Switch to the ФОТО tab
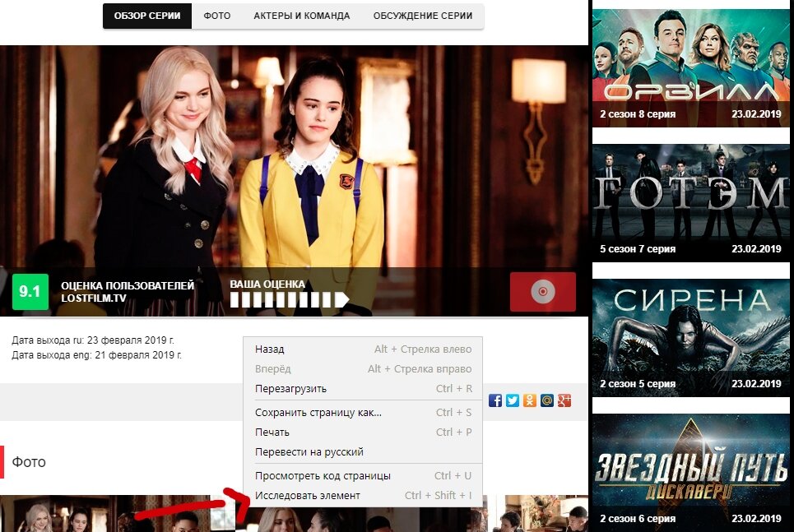Screen dimensions: 794x532 pyautogui.click(x=216, y=16)
